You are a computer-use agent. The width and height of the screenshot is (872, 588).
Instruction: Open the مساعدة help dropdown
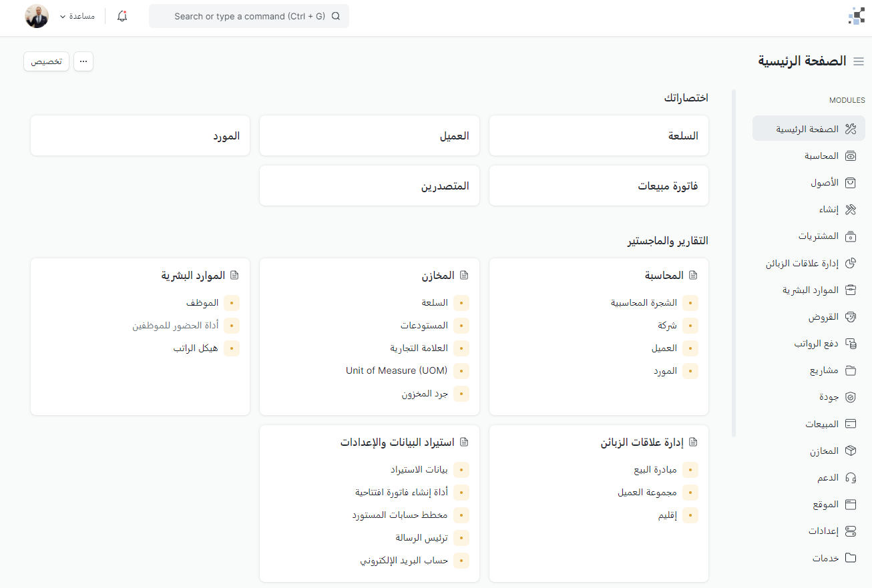tap(77, 16)
